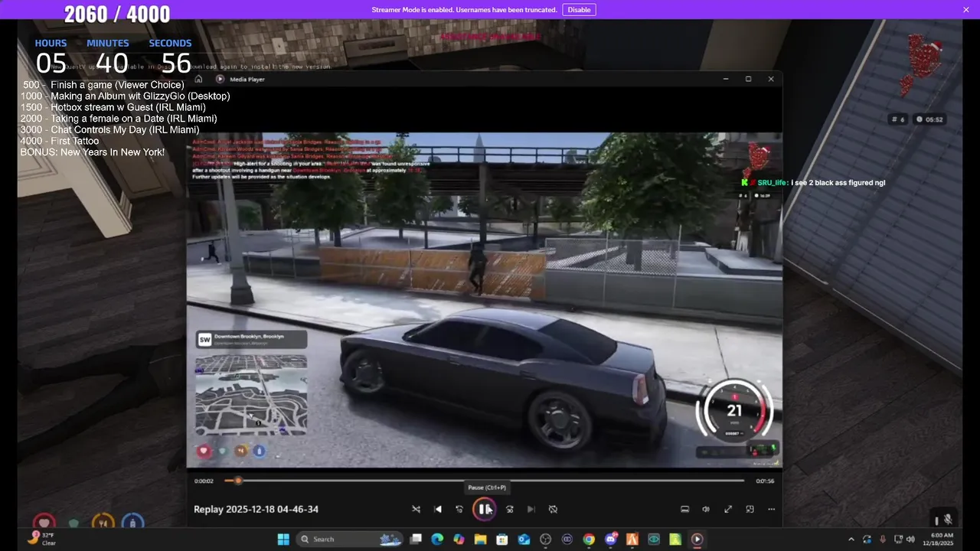Screen dimensions: 980x551
Task: Click the taskbar Search box
Action: tap(349, 539)
